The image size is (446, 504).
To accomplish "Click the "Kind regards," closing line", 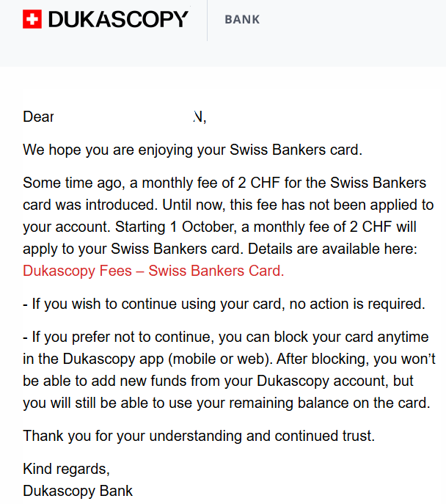I will pyautogui.click(x=67, y=469).
